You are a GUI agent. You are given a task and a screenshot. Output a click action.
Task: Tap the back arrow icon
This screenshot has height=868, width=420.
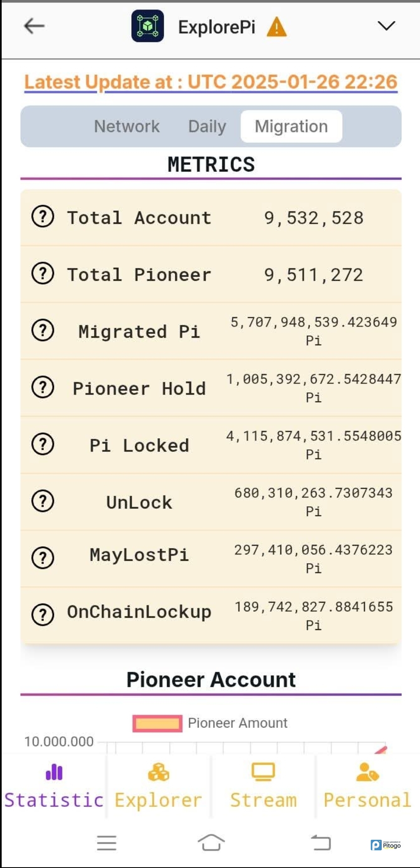point(34,26)
